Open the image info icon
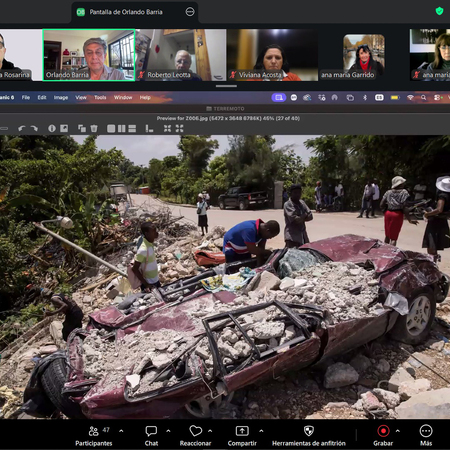 (x=52, y=128)
